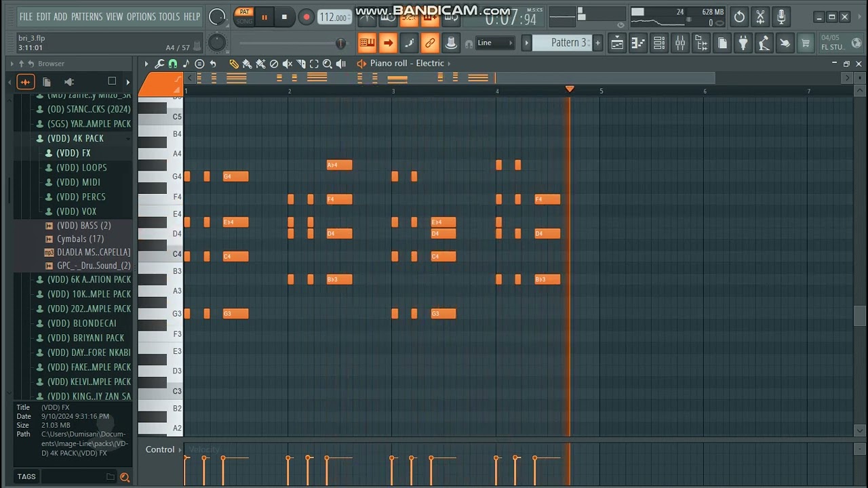
Task: Click the TAGS button in browser
Action: (x=26, y=477)
